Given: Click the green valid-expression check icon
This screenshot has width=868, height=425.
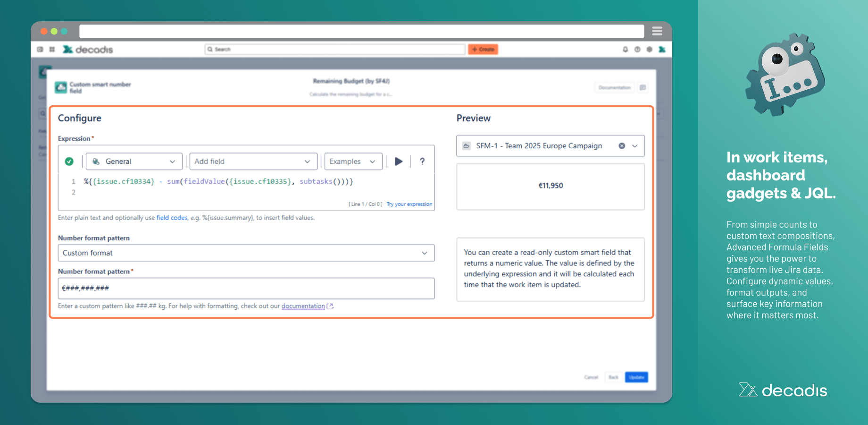Looking at the screenshot, I should click(69, 161).
